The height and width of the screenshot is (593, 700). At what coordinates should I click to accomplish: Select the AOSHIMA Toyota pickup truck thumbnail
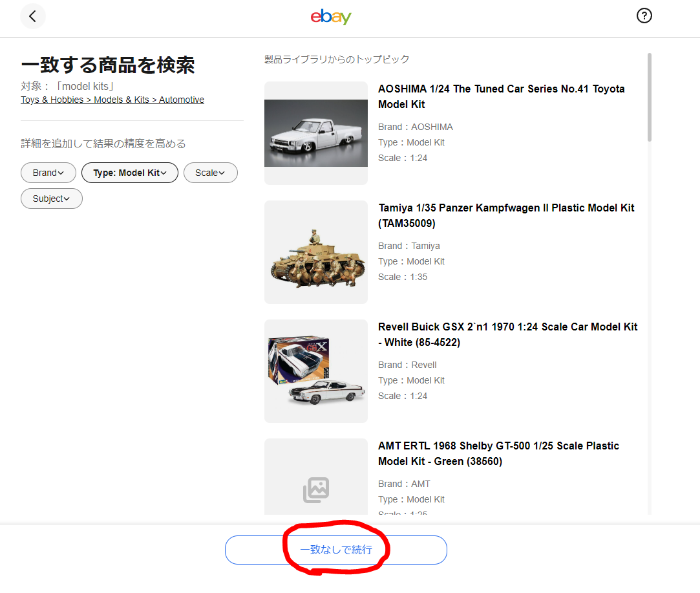click(x=316, y=133)
